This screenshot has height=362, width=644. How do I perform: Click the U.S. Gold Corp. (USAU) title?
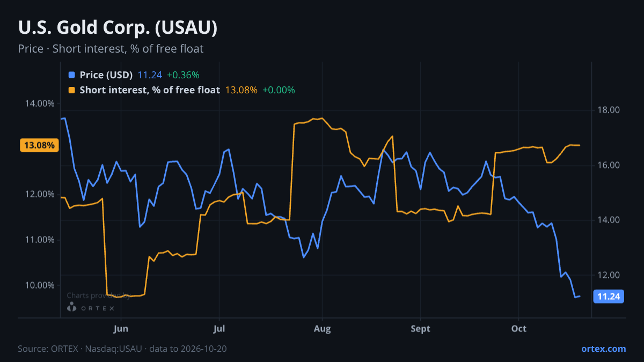[118, 28]
